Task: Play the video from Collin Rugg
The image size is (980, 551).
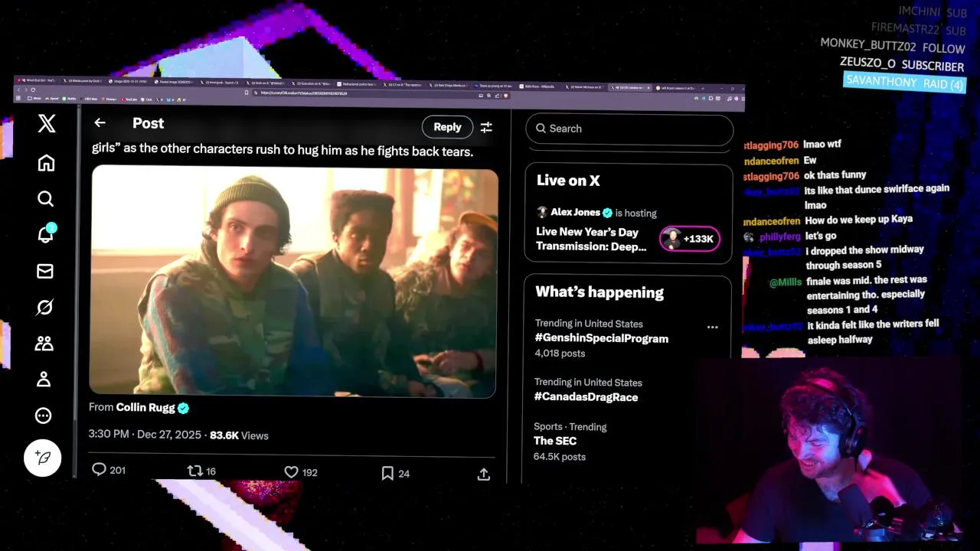Action: click(293, 282)
